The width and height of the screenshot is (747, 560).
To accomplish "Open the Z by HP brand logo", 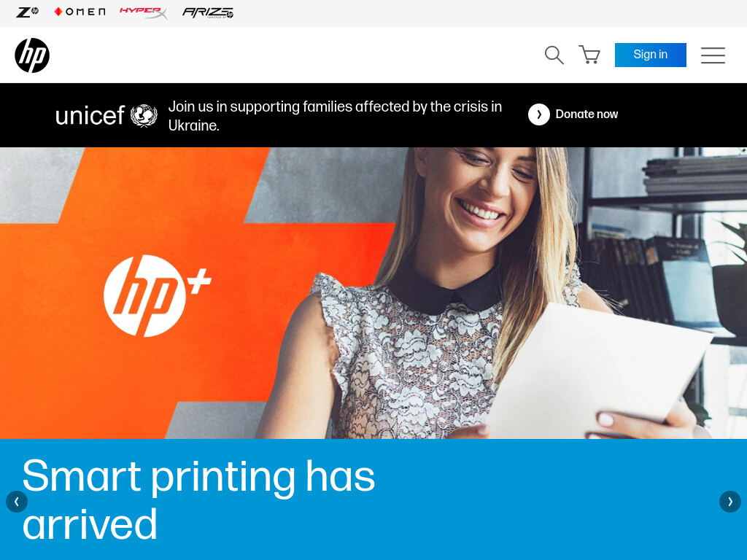I will click(27, 12).
